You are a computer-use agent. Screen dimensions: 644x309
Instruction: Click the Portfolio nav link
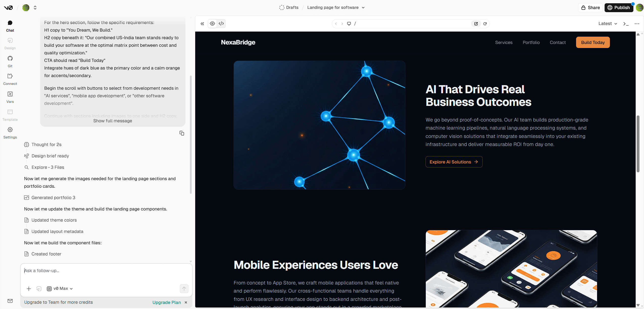click(x=531, y=42)
